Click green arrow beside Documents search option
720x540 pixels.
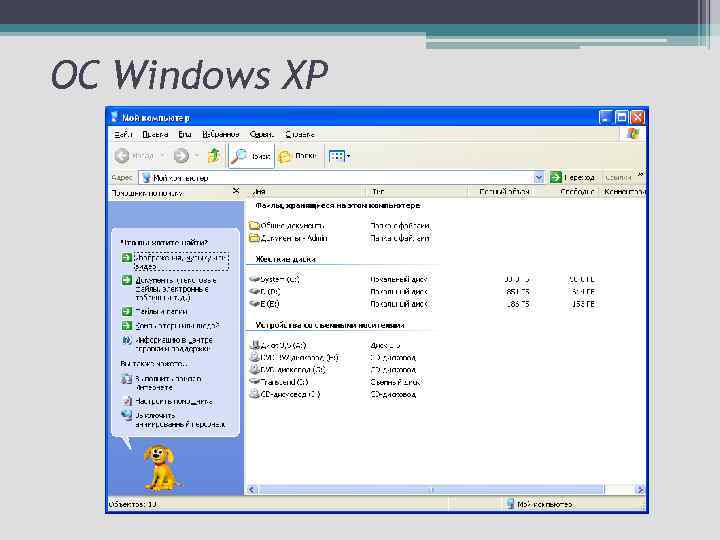click(x=127, y=280)
